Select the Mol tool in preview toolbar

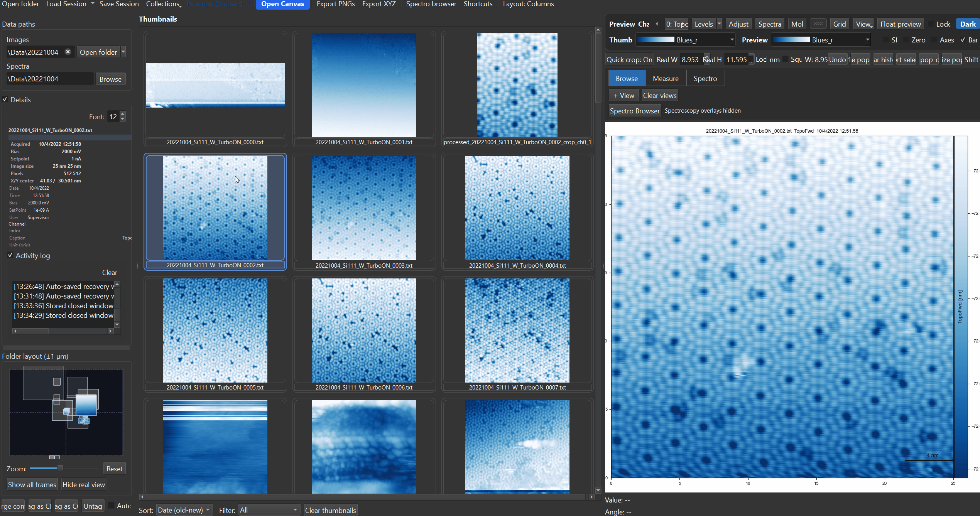[797, 24]
